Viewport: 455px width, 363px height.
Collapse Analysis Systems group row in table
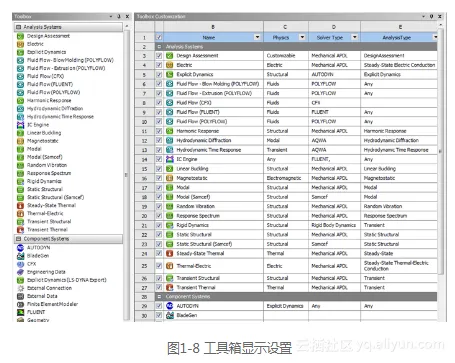pos(159,47)
